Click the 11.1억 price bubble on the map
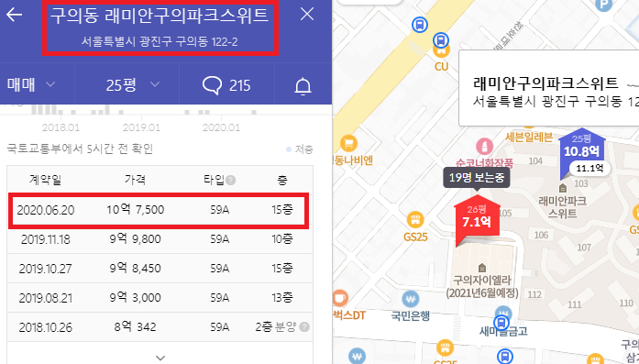This screenshot has width=639, height=364. pos(589,168)
